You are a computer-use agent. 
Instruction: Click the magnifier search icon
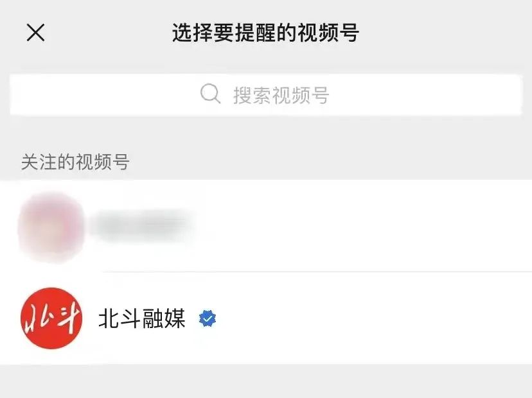click(210, 94)
